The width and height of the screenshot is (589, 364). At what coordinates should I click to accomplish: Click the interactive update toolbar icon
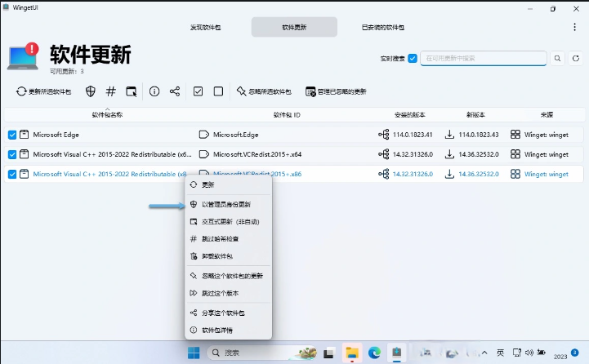[132, 91]
